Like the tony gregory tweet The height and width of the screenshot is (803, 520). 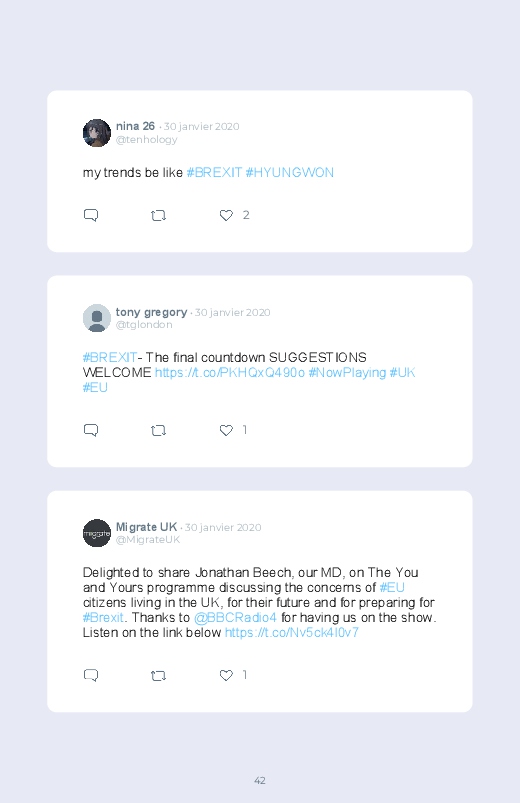pos(226,430)
